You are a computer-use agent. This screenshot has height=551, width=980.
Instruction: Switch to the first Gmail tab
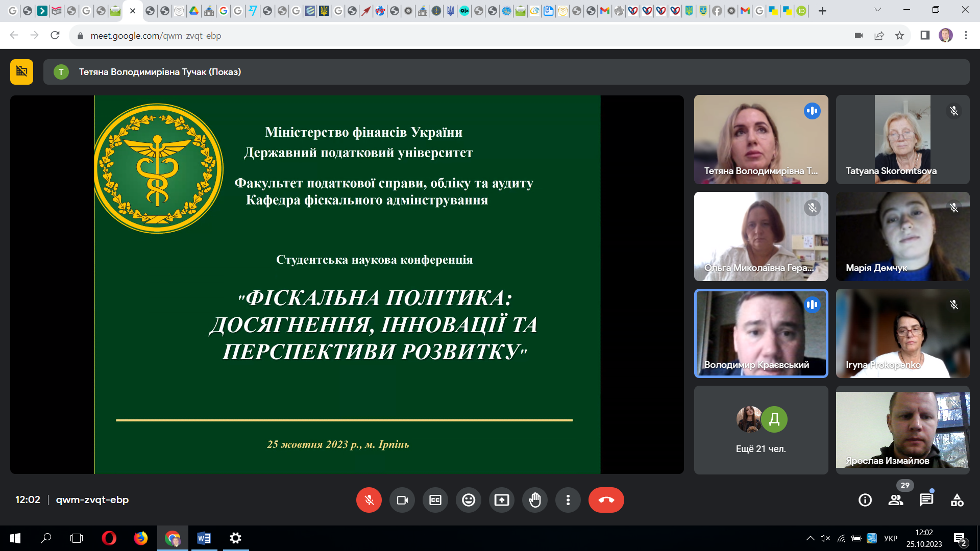[605, 11]
